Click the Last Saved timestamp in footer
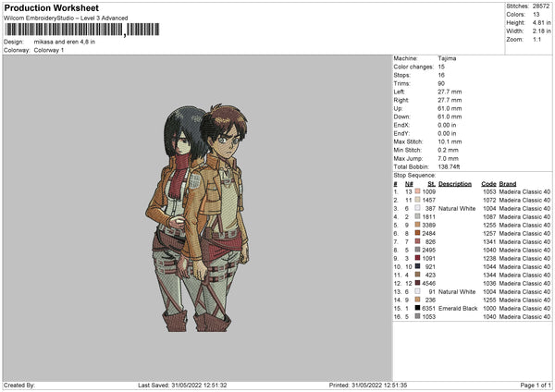 [x=182, y=386]
